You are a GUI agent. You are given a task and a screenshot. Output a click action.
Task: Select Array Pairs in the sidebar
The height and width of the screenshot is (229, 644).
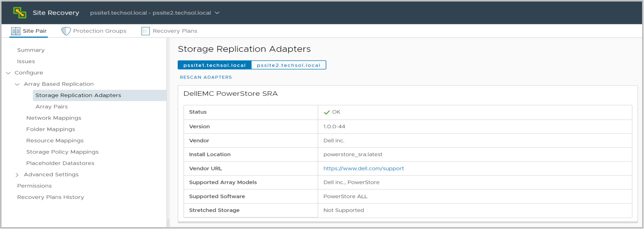pos(52,107)
